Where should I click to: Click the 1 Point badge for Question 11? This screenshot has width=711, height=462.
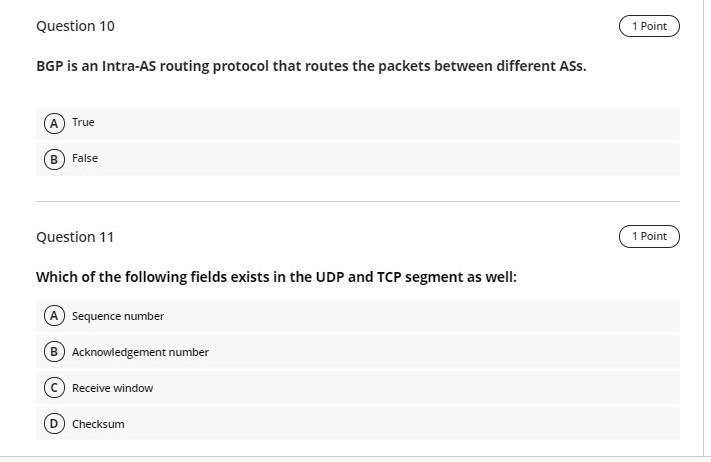(x=649, y=236)
